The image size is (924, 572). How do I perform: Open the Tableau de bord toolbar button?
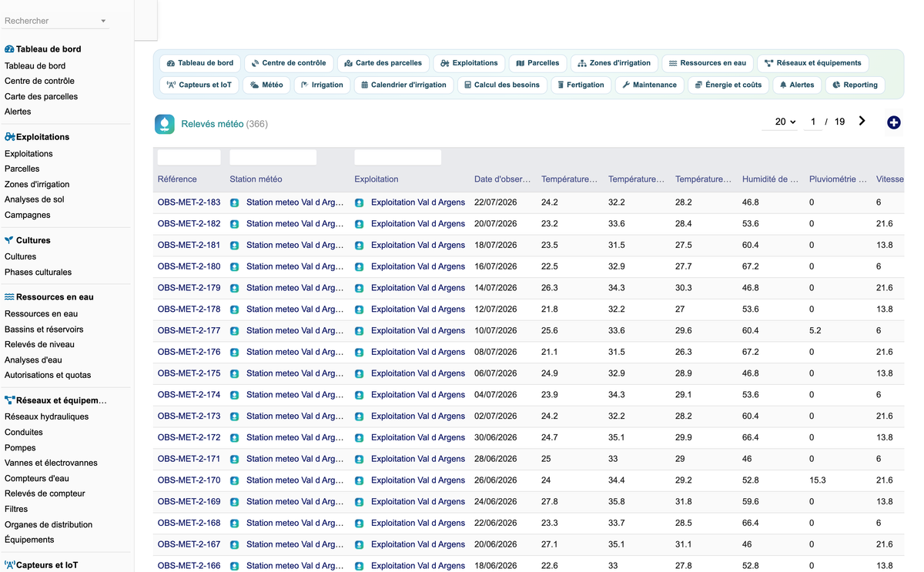tap(199, 63)
